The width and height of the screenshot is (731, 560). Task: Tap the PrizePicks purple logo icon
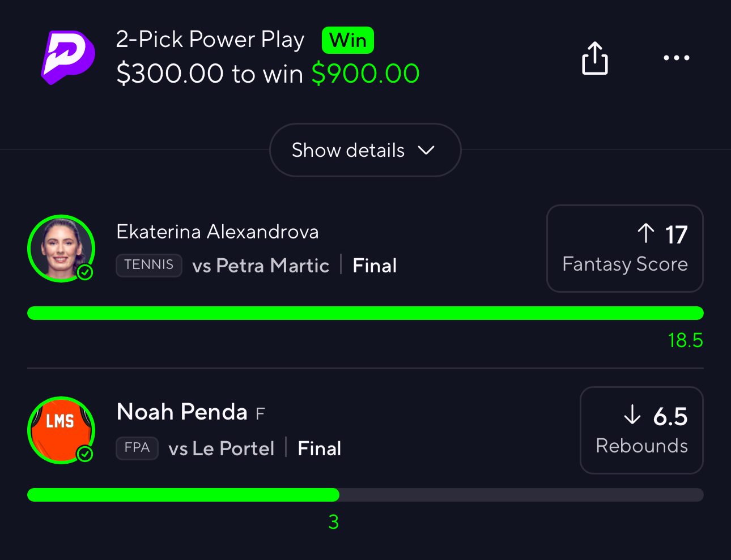point(68,57)
